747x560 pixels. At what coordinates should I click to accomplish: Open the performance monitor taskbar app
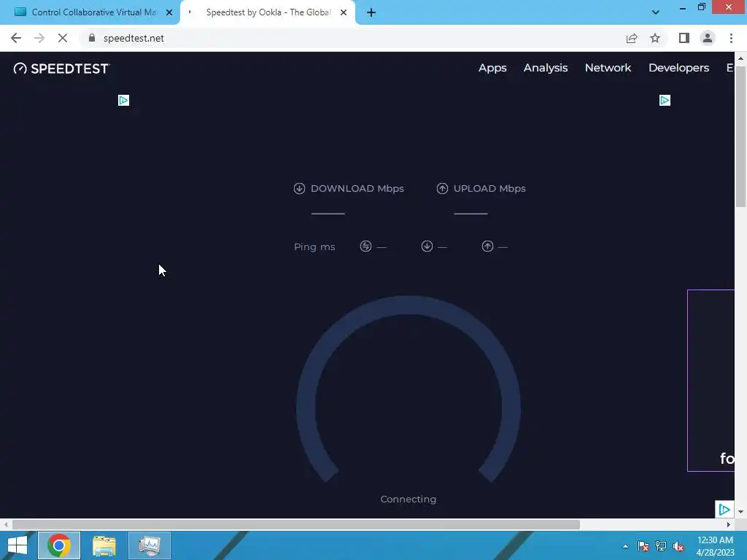(x=149, y=545)
